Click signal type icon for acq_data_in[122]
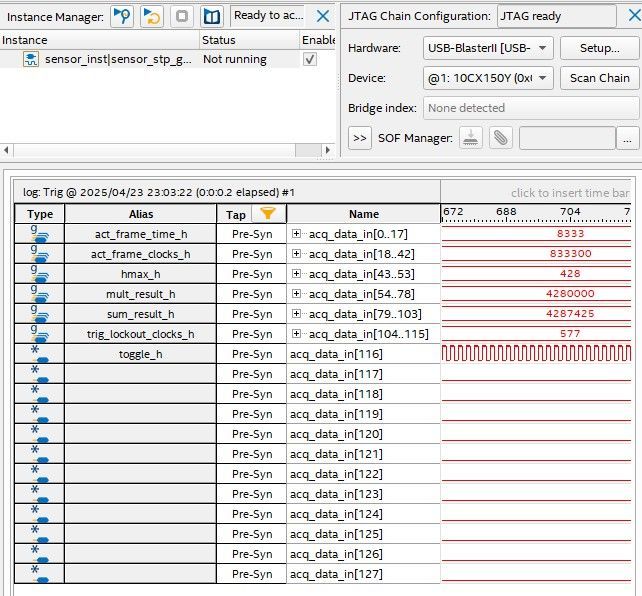The width and height of the screenshot is (642, 596). click(39, 474)
